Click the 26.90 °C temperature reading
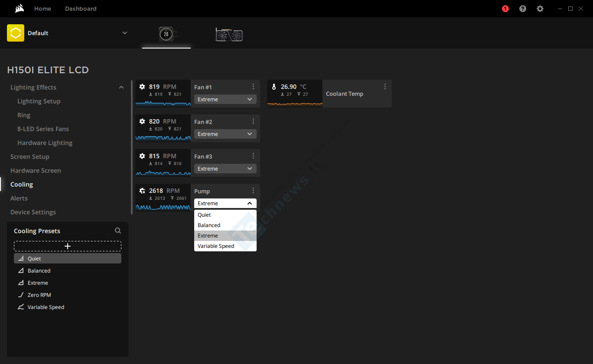 293,87
